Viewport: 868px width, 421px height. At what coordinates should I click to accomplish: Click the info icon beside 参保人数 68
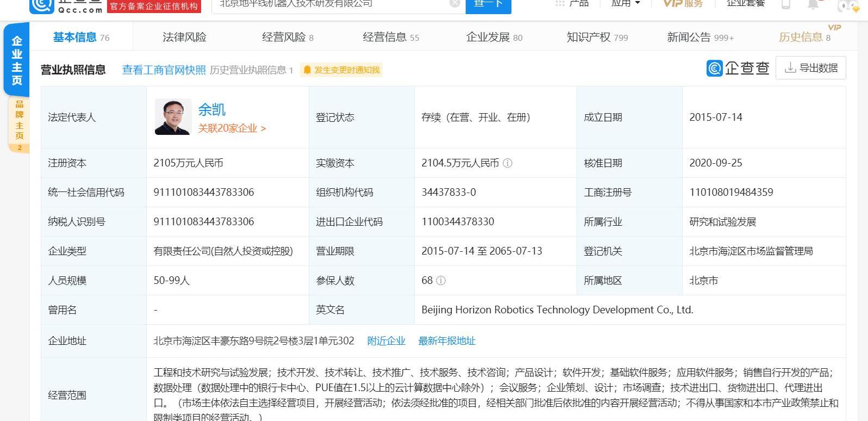tap(441, 281)
